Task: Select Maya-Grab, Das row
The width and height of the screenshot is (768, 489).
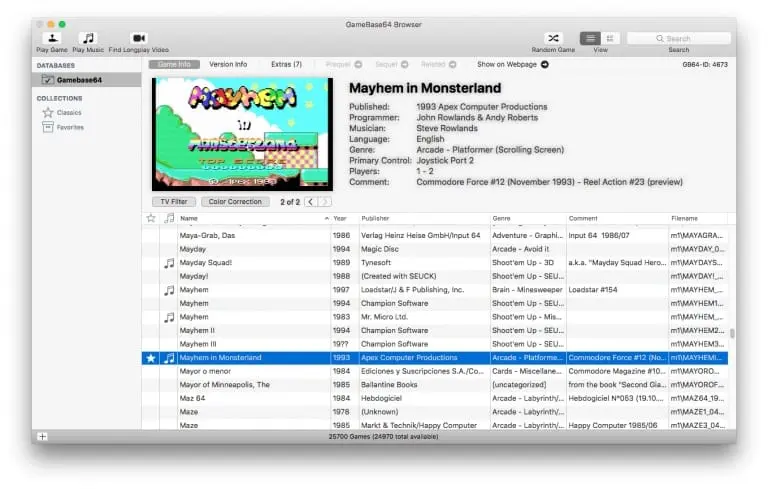Action: click(435, 236)
